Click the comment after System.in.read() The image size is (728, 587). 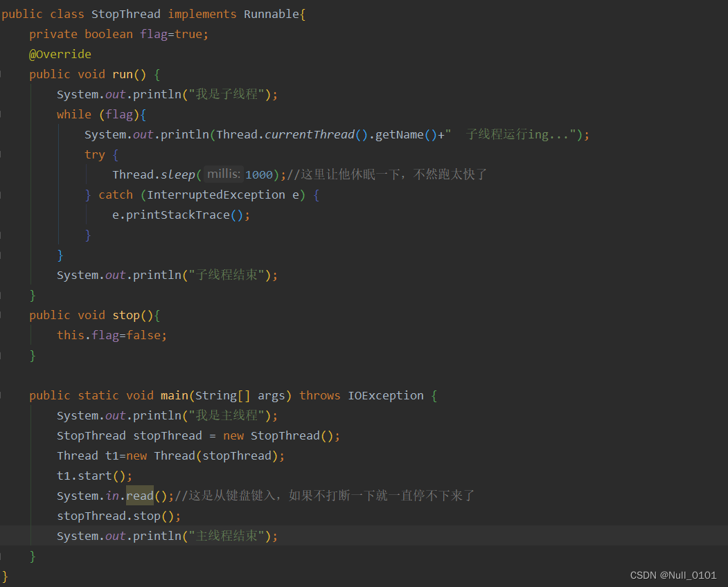tap(325, 496)
